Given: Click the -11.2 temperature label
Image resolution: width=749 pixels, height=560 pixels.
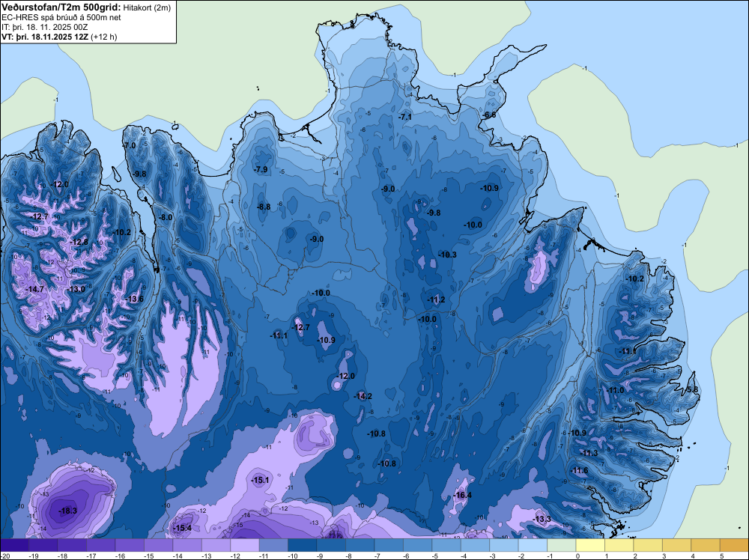Looking at the screenshot, I should (436, 299).
